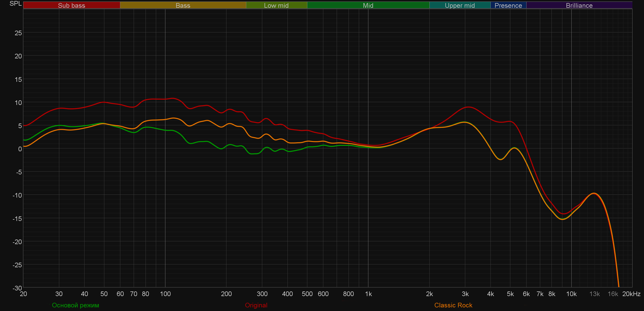Select the Original legend entry
This screenshot has width=644, height=311.
tap(256, 305)
